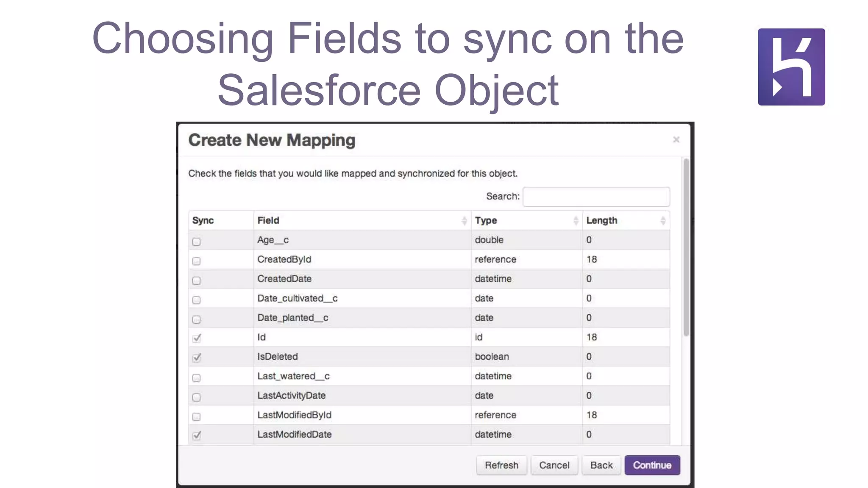Check the CreatedById sync checkbox
868x488 pixels.
(196, 261)
